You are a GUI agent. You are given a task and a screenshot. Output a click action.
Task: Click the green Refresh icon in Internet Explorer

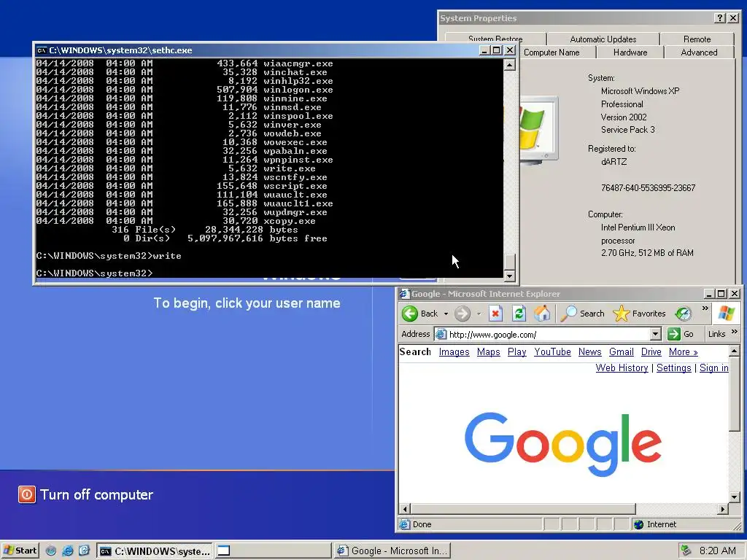coord(519,314)
